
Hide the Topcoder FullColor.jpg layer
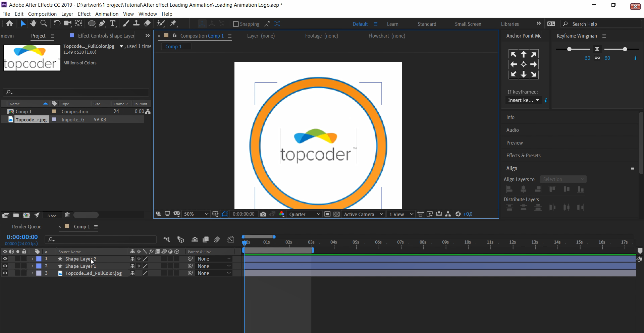[5, 273]
